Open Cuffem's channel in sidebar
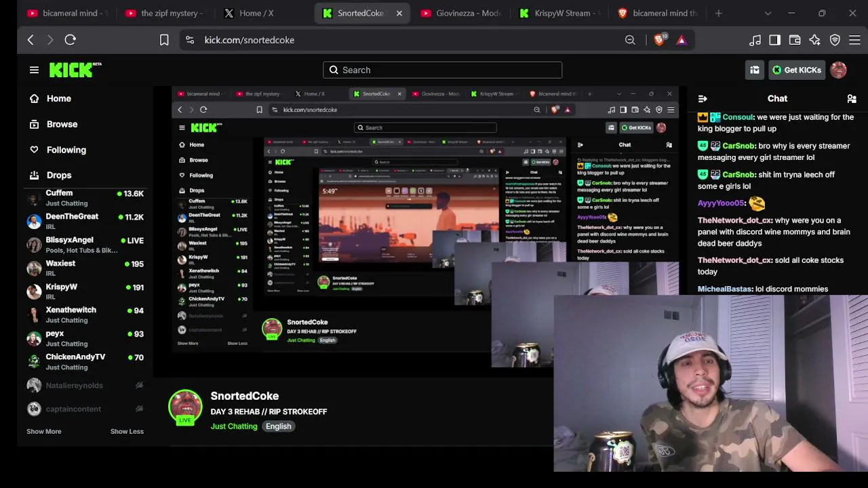This screenshot has width=868, height=488. (85, 198)
